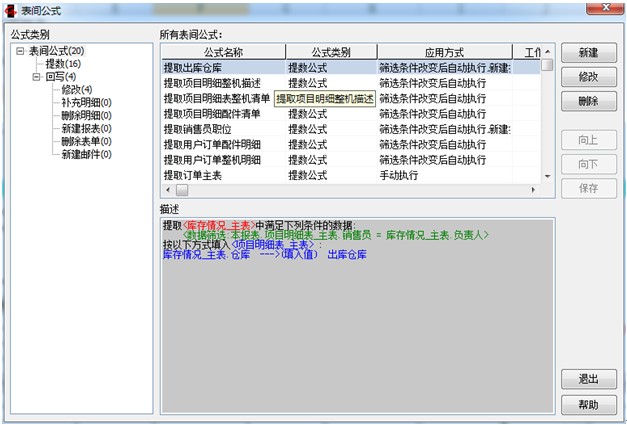Choose 新建报表(0) in the tree

tap(86, 129)
